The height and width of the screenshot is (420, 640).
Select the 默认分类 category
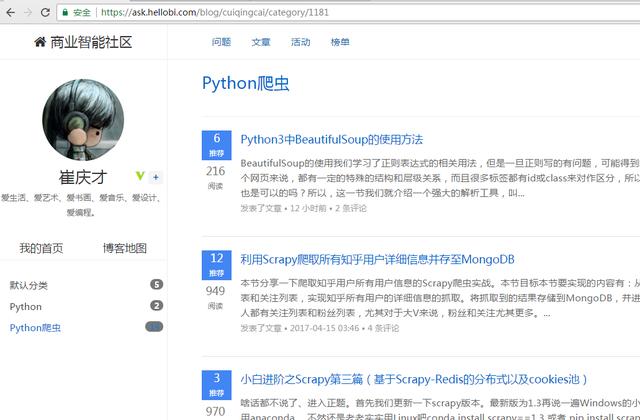[29, 285]
